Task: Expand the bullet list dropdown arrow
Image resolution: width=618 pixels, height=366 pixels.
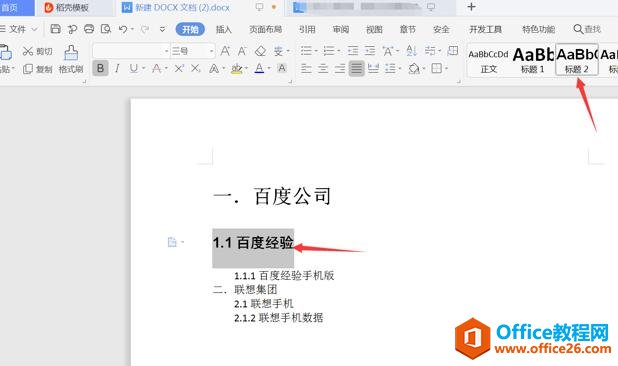Action: (x=316, y=51)
